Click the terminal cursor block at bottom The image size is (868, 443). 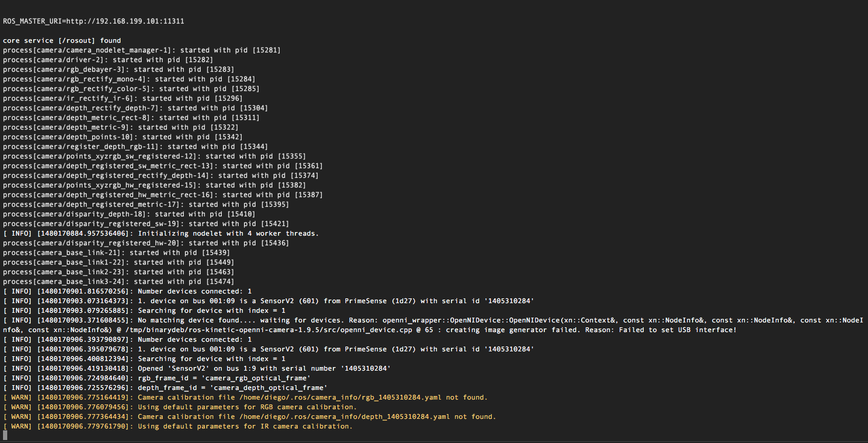click(5, 435)
